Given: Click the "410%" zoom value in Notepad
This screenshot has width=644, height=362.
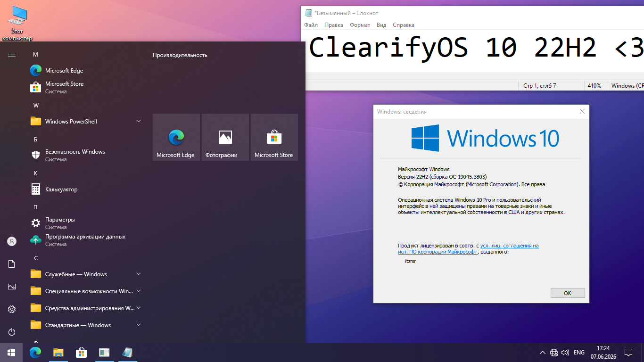Looking at the screenshot, I should click(x=594, y=86).
